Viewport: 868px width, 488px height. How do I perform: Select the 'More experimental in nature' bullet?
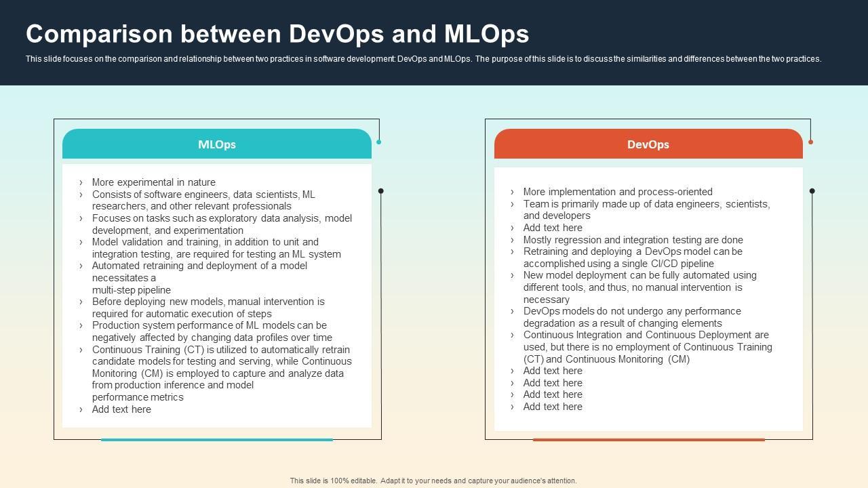[x=153, y=182]
